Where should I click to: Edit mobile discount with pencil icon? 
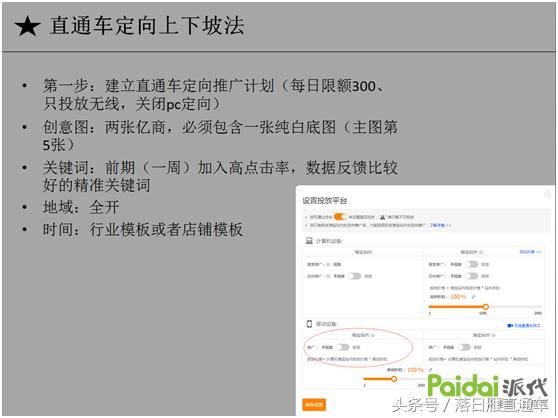[430, 370]
